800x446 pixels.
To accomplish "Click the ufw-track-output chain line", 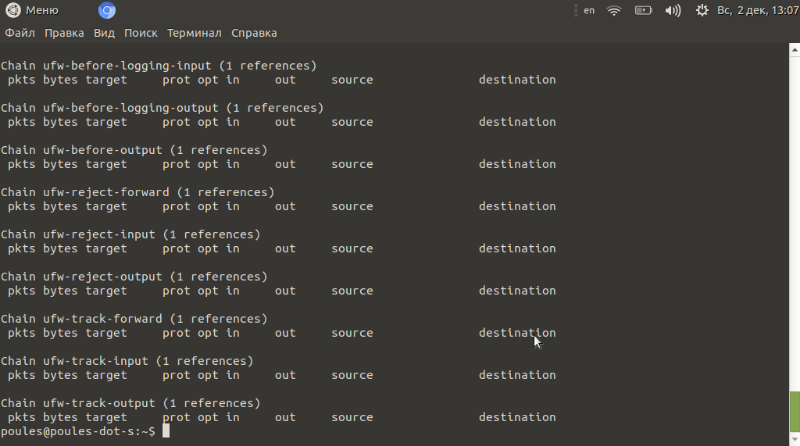I will (x=131, y=403).
